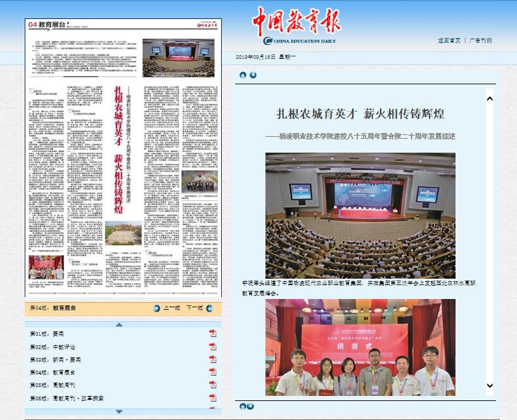The height and width of the screenshot is (420, 517).
Task: Click the PDF icon for 第04版 教育展台
Action: (x=213, y=372)
